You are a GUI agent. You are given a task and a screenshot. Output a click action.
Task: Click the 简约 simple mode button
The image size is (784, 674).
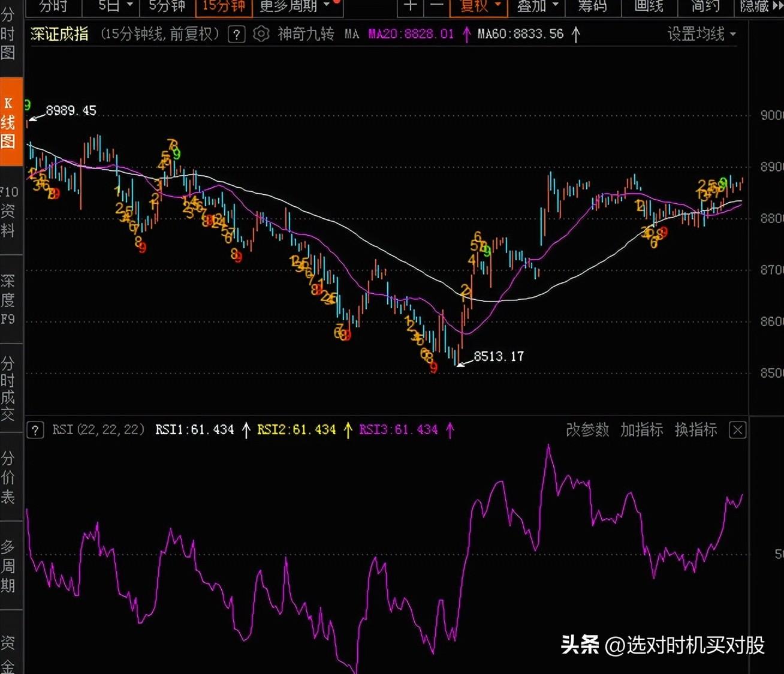[x=705, y=7]
